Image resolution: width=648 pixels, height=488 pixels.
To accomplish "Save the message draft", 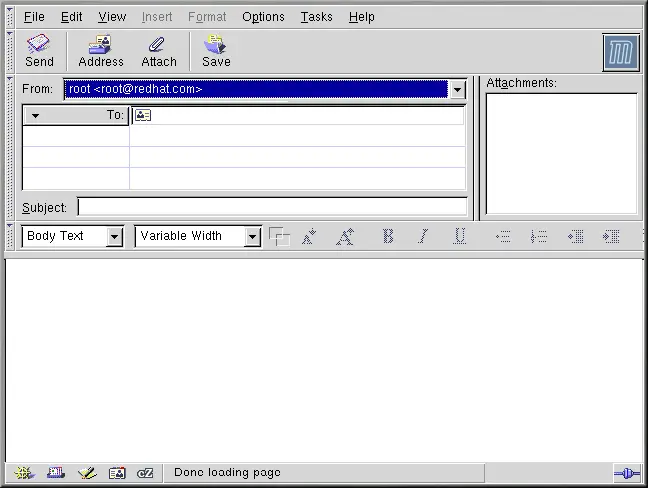I will click(216, 51).
